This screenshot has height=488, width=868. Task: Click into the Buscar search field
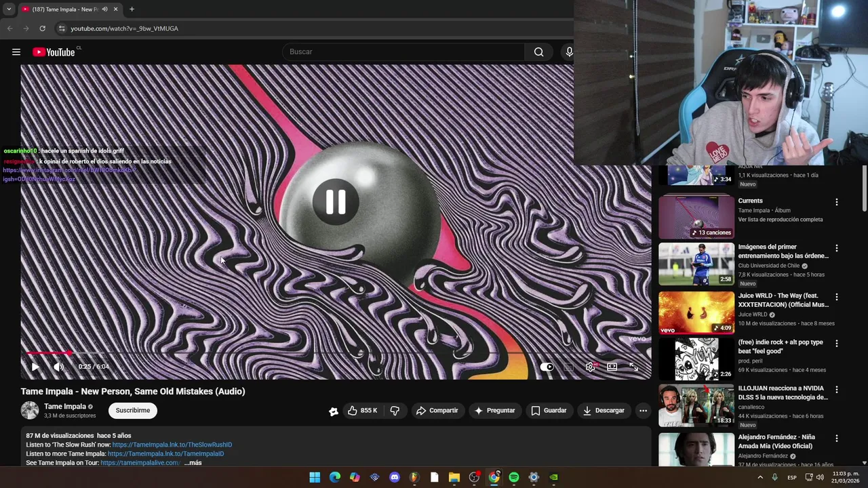(403, 52)
